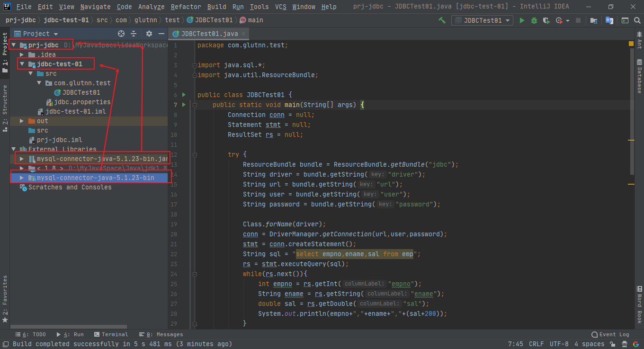Click locate-in-tree target icon in Project panel
The image size is (644, 349).
point(121,34)
